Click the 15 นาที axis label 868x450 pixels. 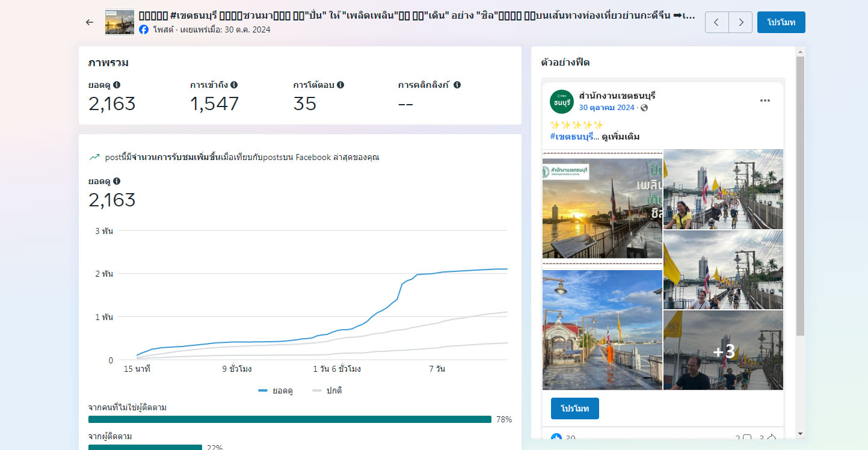(x=137, y=369)
